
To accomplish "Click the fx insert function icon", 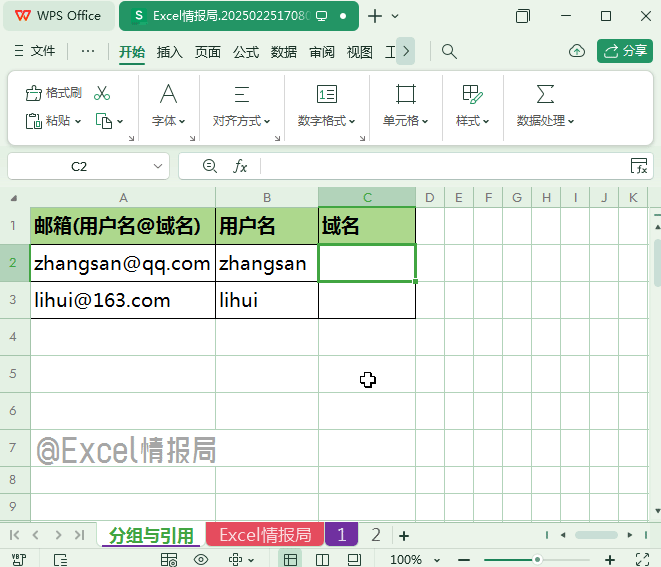I will click(x=240, y=166).
